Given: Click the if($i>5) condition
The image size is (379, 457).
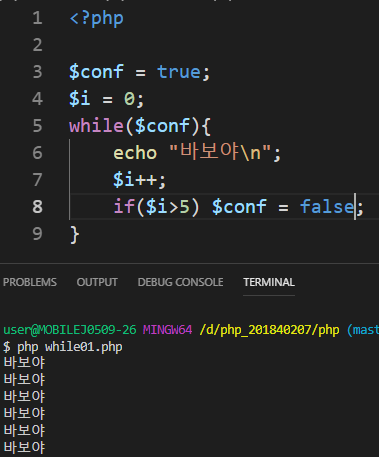Looking at the screenshot, I should pyautogui.click(x=156, y=207).
